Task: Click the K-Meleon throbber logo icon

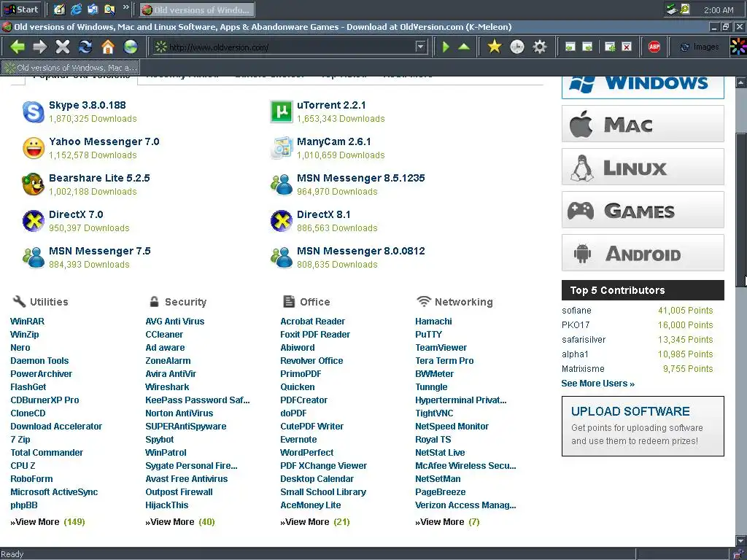Action: click(738, 47)
